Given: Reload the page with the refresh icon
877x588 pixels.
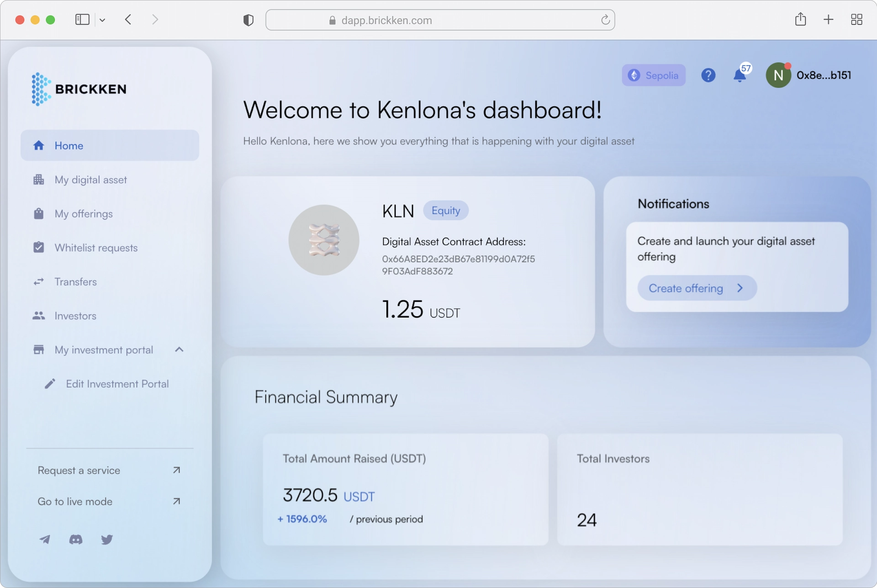Looking at the screenshot, I should [x=605, y=20].
